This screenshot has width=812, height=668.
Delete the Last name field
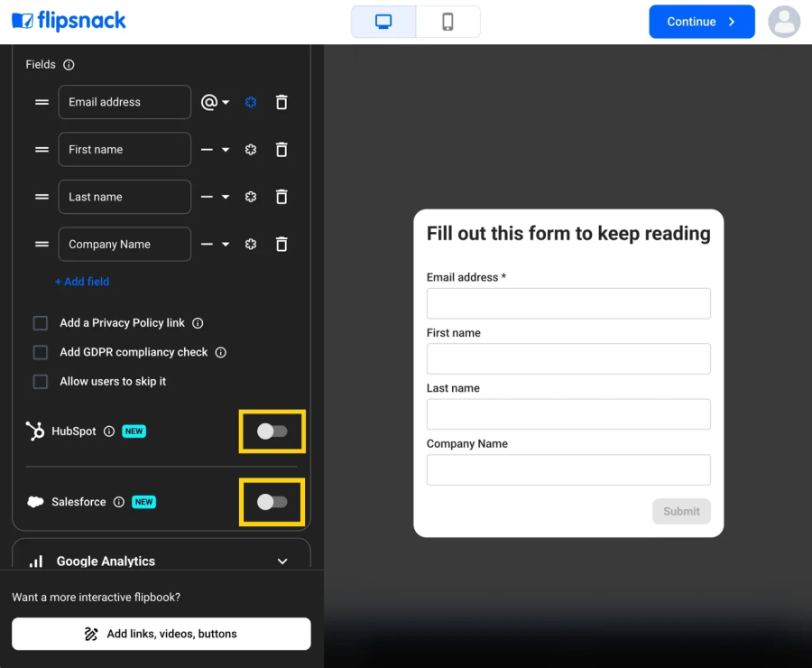click(x=281, y=197)
